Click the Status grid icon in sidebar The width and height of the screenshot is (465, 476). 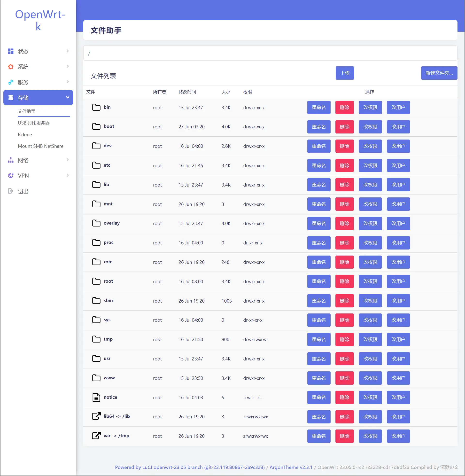point(10,51)
